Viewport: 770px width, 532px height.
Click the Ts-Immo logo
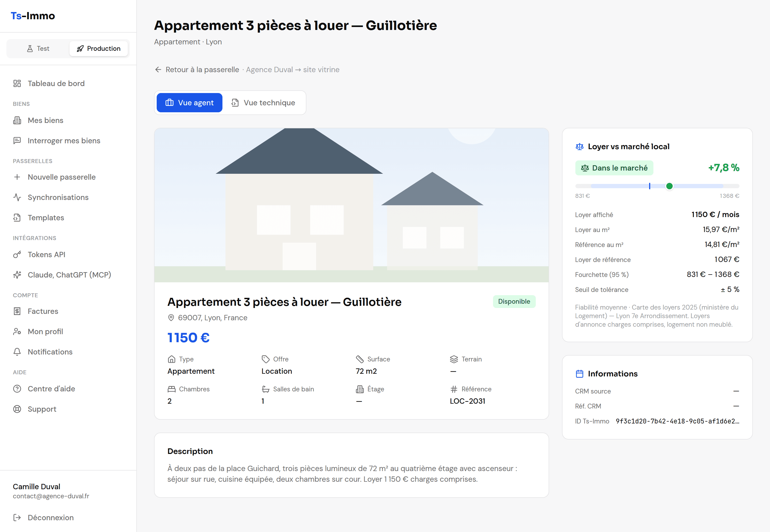[x=33, y=16]
